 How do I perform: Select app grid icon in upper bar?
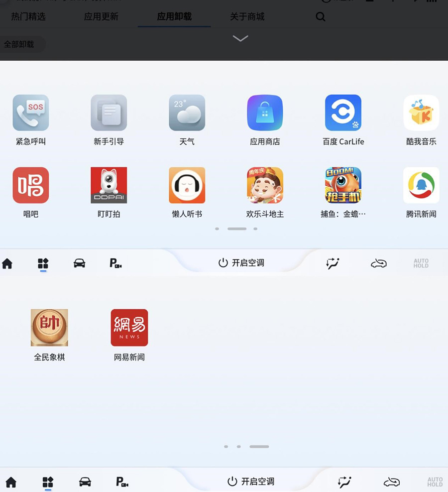click(x=43, y=263)
